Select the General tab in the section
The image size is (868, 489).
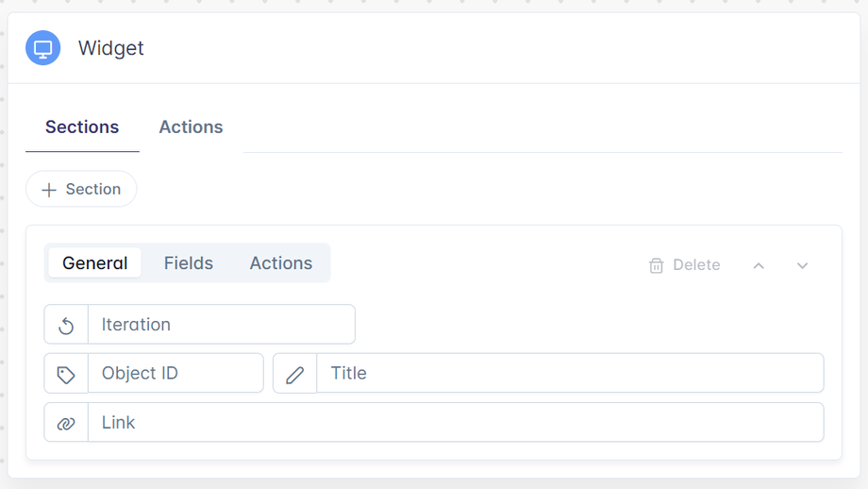pyautogui.click(x=95, y=263)
